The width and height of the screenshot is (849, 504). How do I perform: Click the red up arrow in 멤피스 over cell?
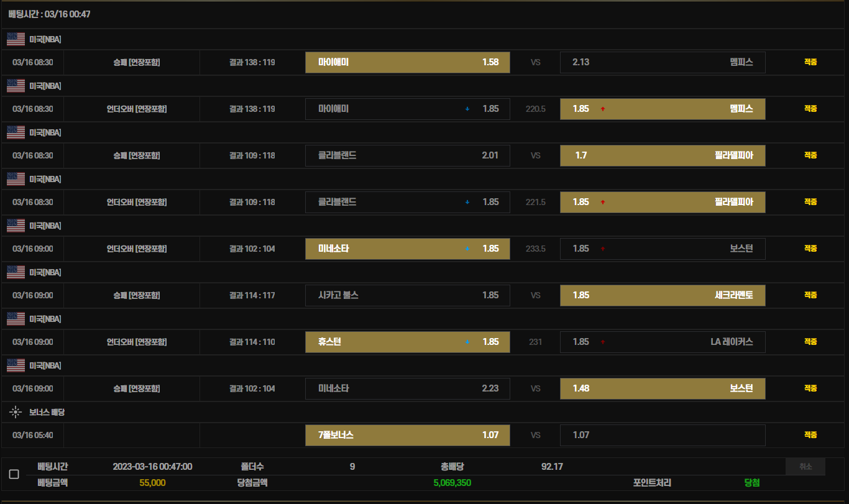click(x=602, y=109)
